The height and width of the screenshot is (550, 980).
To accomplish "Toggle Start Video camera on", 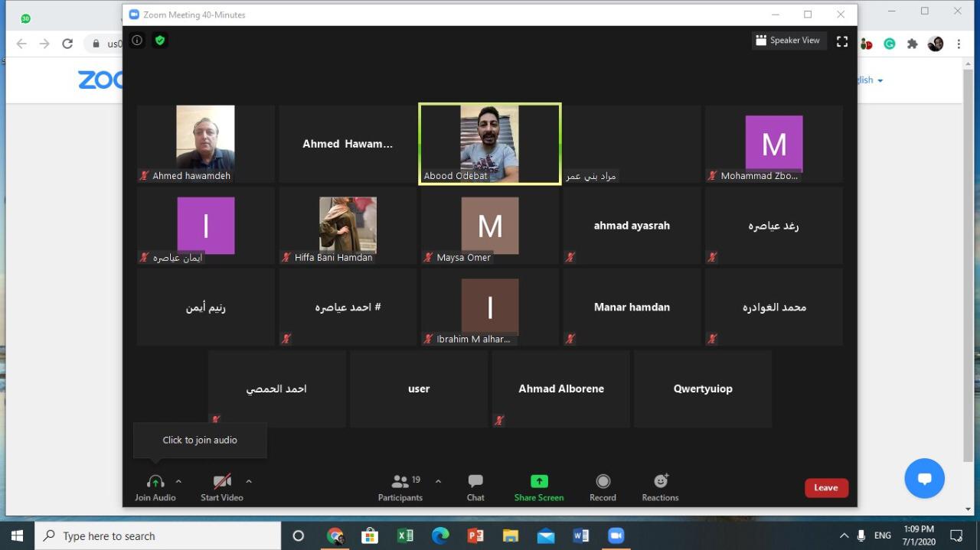I will [222, 482].
